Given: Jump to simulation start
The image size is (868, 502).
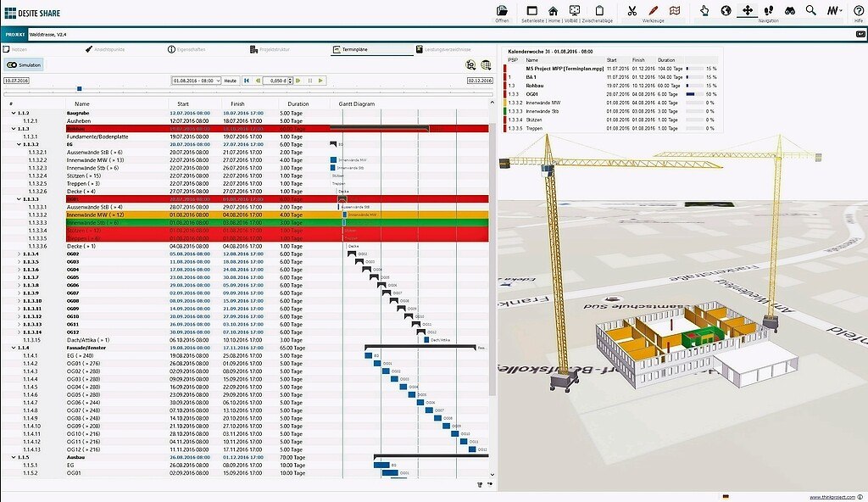Looking at the screenshot, I should (x=247, y=81).
